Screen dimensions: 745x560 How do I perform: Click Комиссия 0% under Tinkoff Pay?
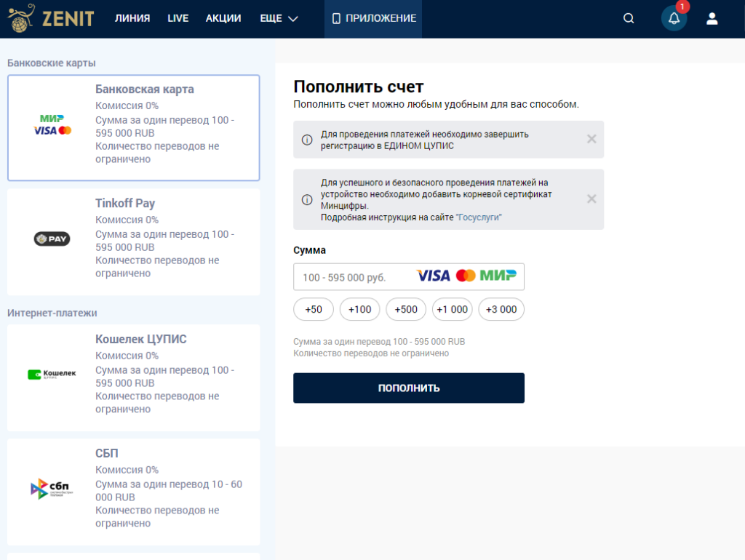[x=127, y=220]
